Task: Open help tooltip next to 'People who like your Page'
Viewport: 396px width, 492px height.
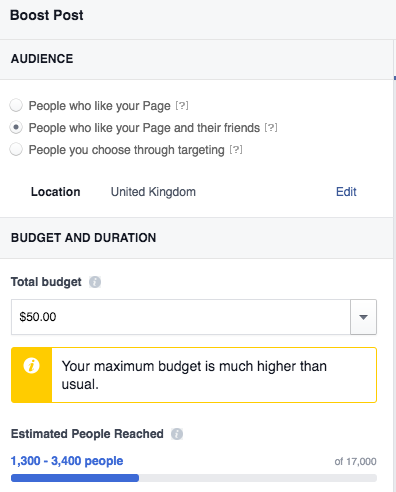Action: coord(182,106)
